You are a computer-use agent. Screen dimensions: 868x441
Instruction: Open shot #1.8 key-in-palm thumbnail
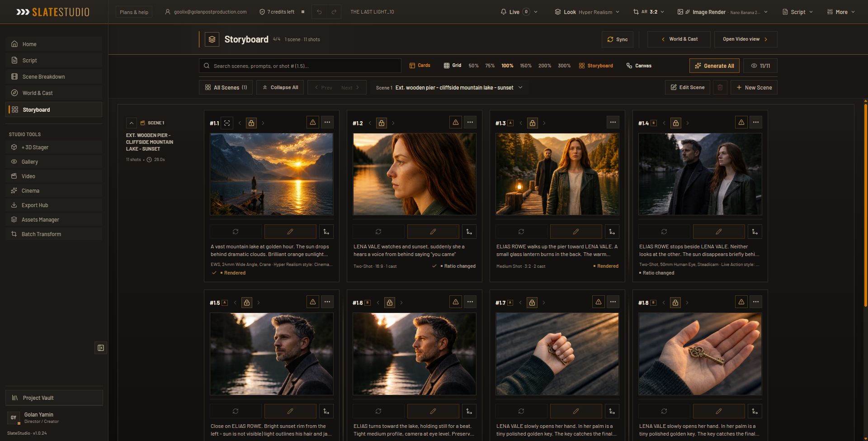(x=700, y=354)
